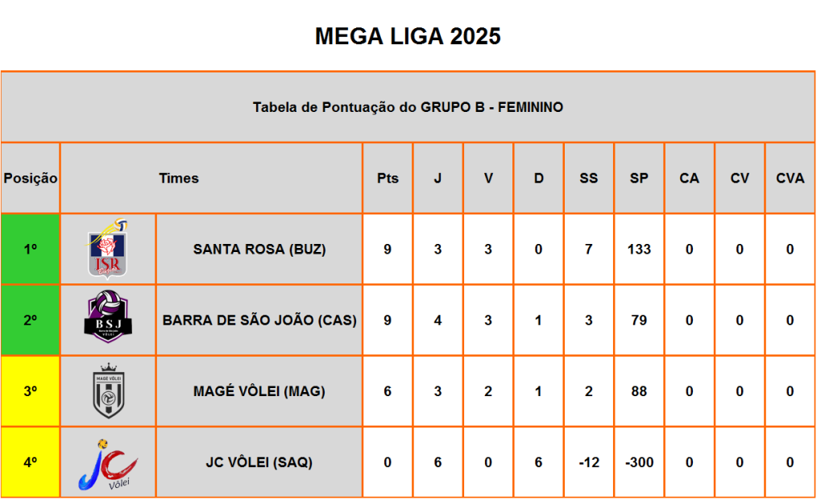Image resolution: width=825 pixels, height=504 pixels.
Task: Click the SP column header
Action: (x=639, y=178)
